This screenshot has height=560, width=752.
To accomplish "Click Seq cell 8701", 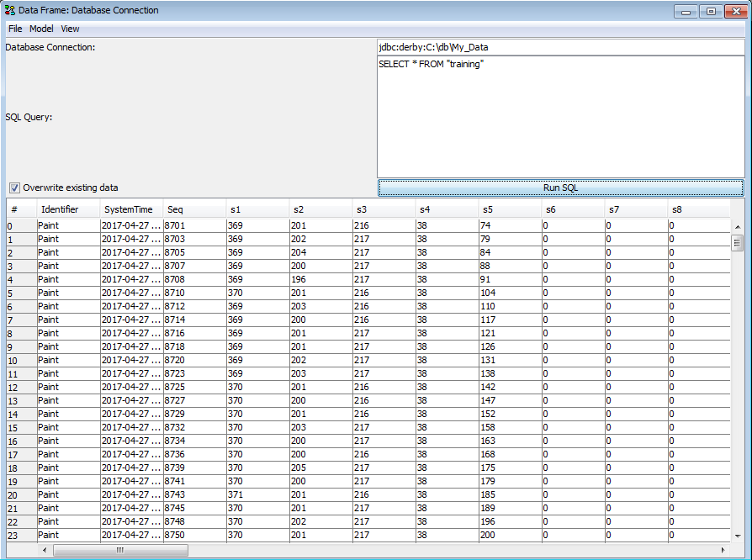I will [194, 225].
